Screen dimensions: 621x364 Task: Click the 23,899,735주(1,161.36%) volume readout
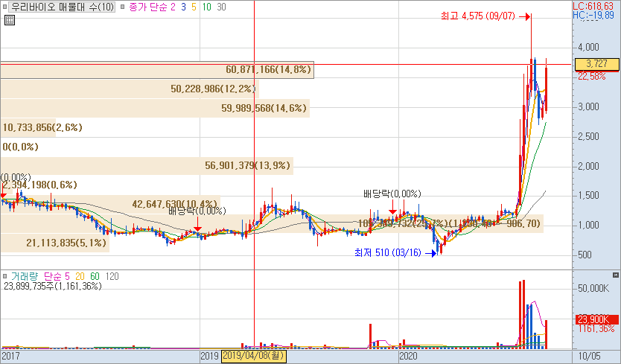coord(52,286)
